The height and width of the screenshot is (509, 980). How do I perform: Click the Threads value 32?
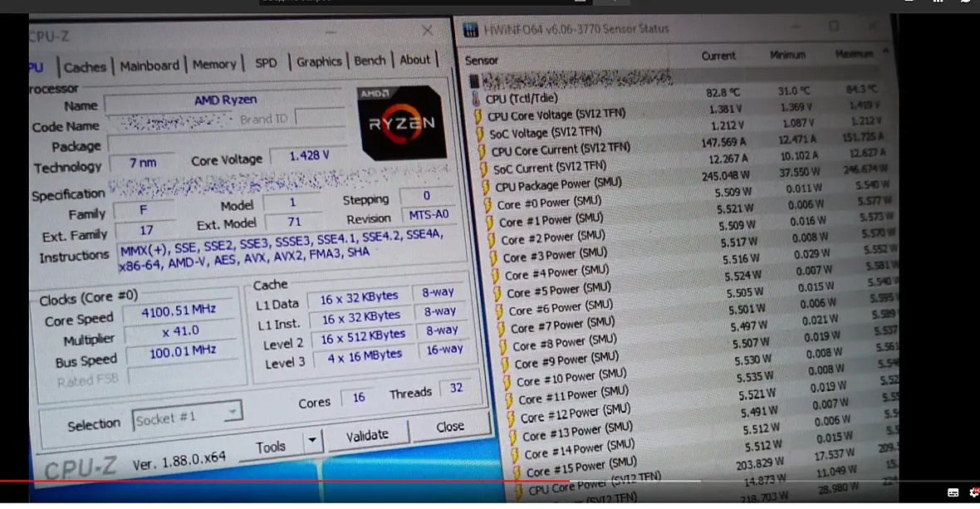(456, 388)
